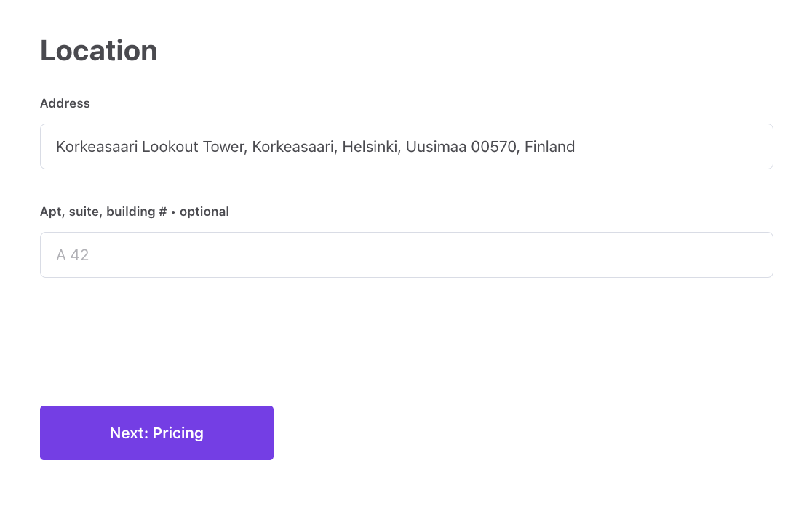
Task: Select the Finland portion of the address
Action: 549,146
